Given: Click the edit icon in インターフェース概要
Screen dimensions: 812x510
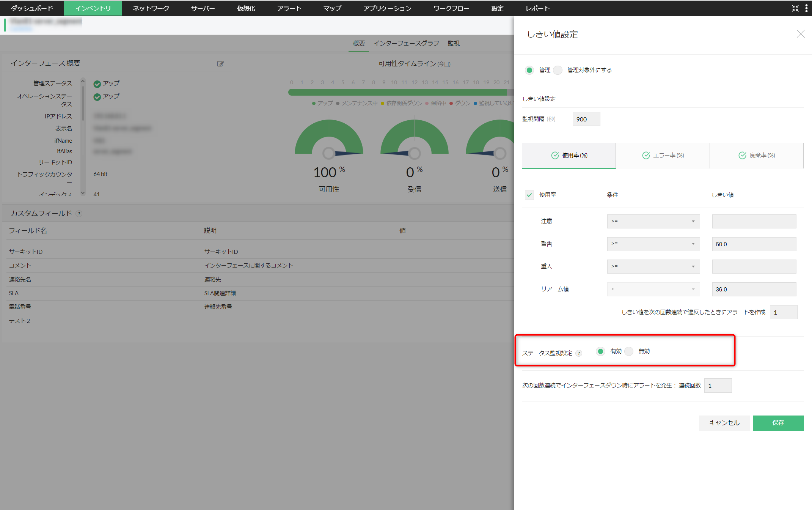Looking at the screenshot, I should point(220,64).
